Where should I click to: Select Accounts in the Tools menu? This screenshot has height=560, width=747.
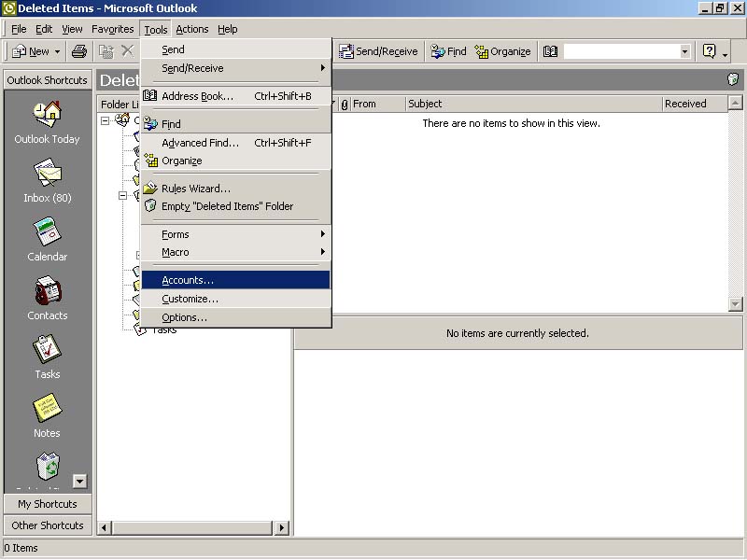click(x=236, y=280)
